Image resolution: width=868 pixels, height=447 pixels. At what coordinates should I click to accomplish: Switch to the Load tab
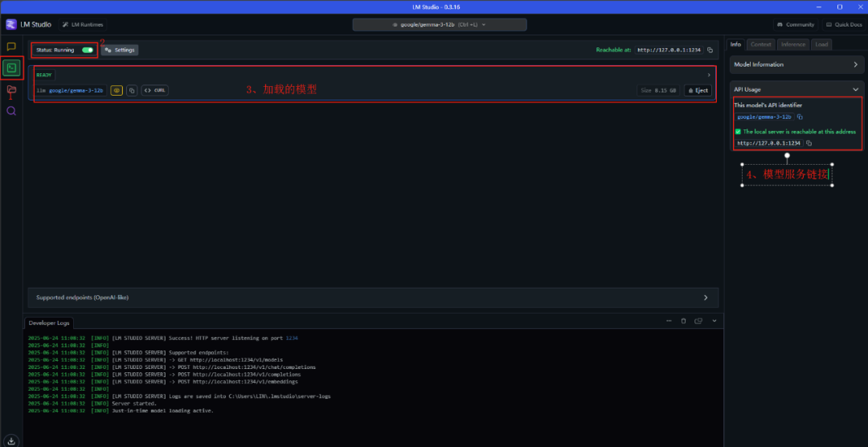pyautogui.click(x=821, y=44)
